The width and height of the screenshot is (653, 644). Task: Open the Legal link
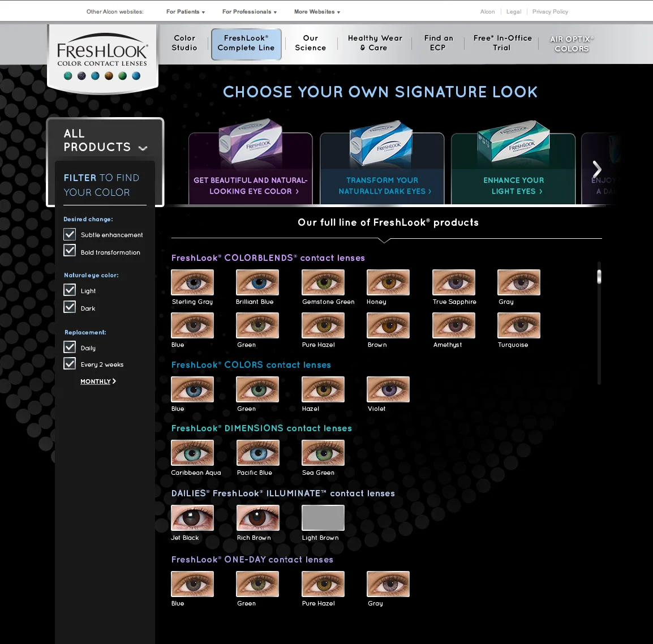pyautogui.click(x=513, y=12)
